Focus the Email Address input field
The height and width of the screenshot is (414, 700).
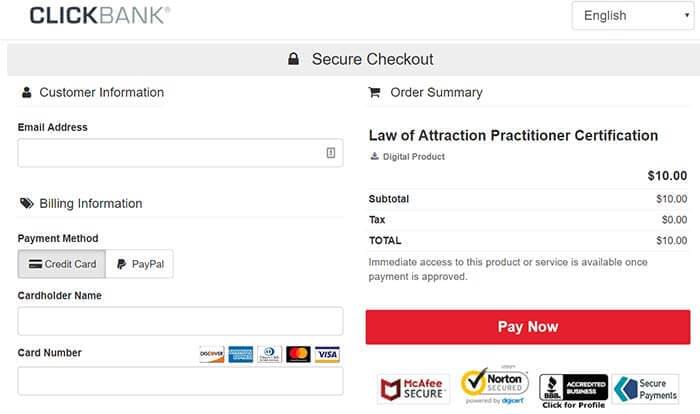[x=170, y=153]
